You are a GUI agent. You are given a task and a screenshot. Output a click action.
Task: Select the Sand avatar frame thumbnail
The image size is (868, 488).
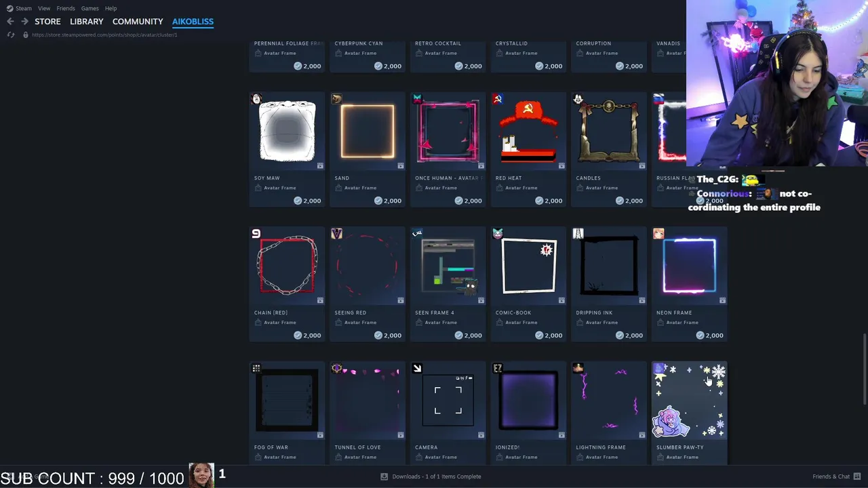click(368, 131)
